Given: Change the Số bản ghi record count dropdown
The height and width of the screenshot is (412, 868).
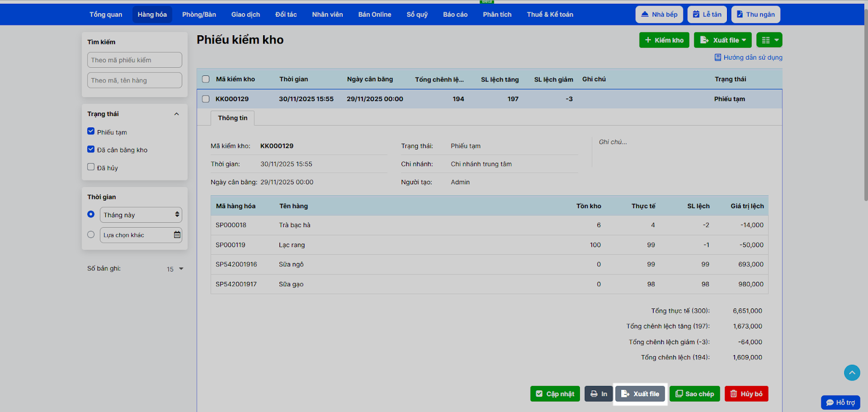Looking at the screenshot, I should pos(175,269).
